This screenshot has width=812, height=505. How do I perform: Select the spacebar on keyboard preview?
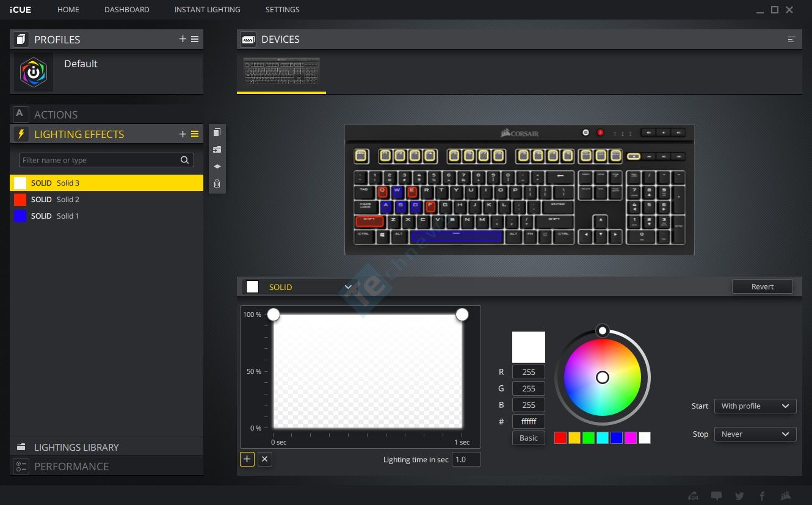tap(456, 236)
